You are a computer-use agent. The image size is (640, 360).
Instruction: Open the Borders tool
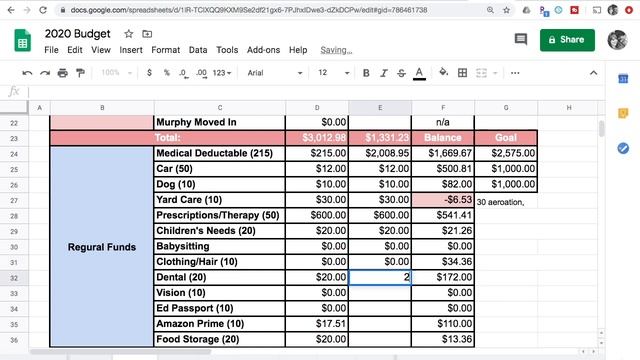click(x=462, y=73)
